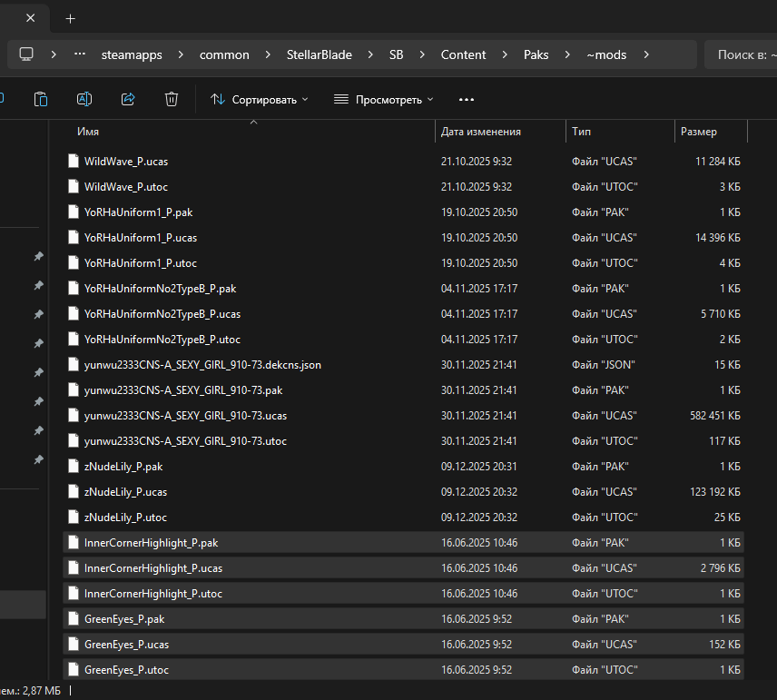This screenshot has height=700, width=777.
Task: Open a new tab with the plus button
Action: click(71, 18)
